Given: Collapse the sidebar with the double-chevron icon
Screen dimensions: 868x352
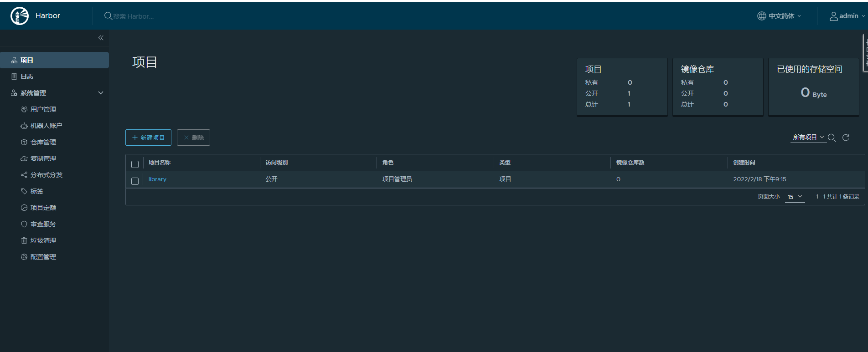Looking at the screenshot, I should 101,38.
